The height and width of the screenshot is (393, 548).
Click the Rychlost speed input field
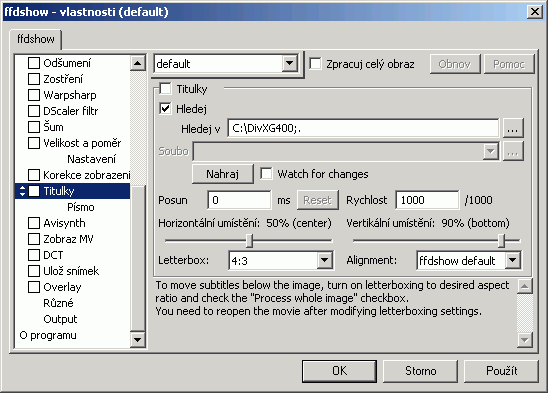tap(427, 200)
